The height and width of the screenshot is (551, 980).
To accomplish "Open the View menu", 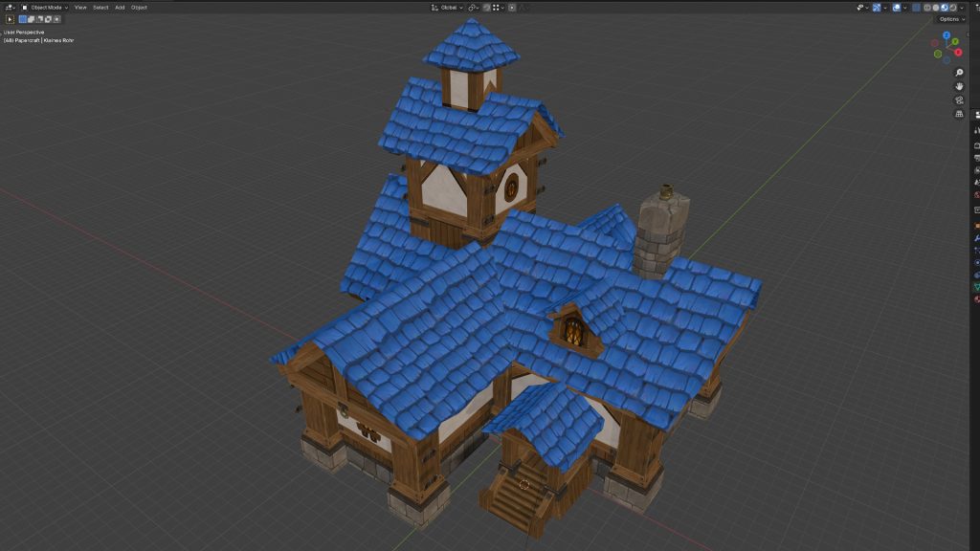I will 80,7.
